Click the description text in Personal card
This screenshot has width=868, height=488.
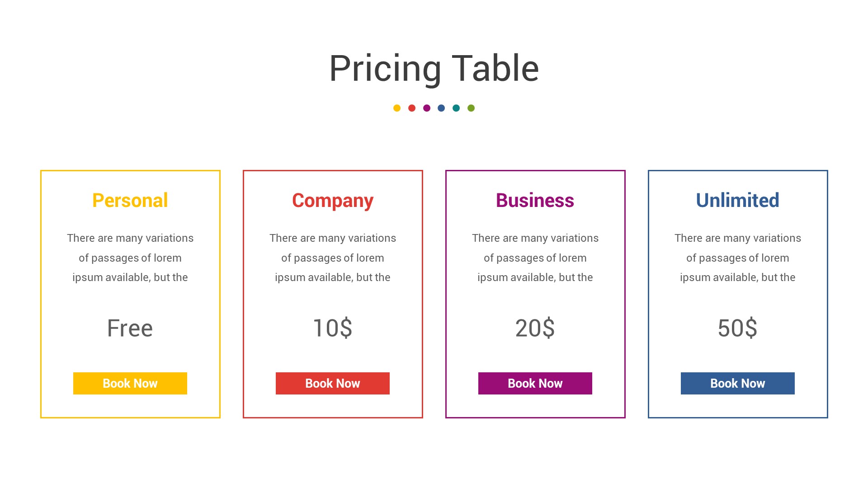(x=130, y=258)
